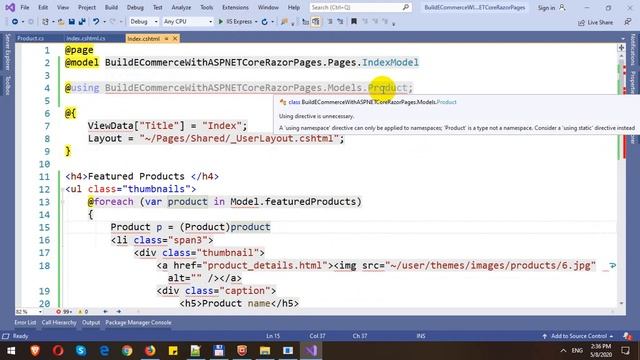Open the Project menu
The height and width of the screenshot is (360, 640).
pos(87,7)
